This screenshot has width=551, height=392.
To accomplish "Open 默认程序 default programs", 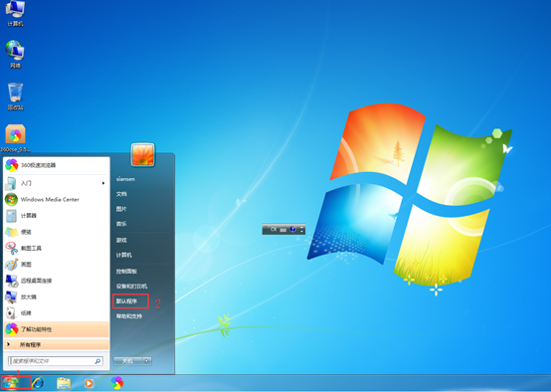I will pyautogui.click(x=127, y=301).
